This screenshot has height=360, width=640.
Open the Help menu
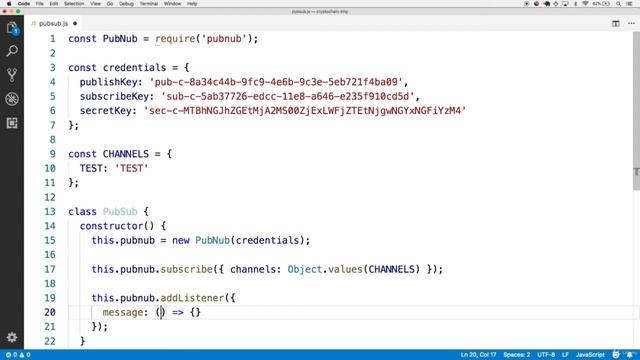[192, 4]
